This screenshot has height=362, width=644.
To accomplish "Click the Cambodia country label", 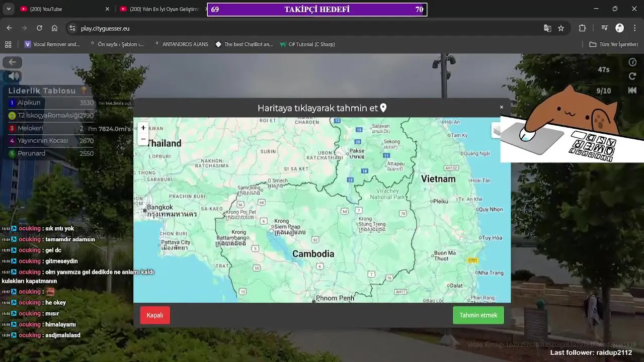I will click(313, 254).
